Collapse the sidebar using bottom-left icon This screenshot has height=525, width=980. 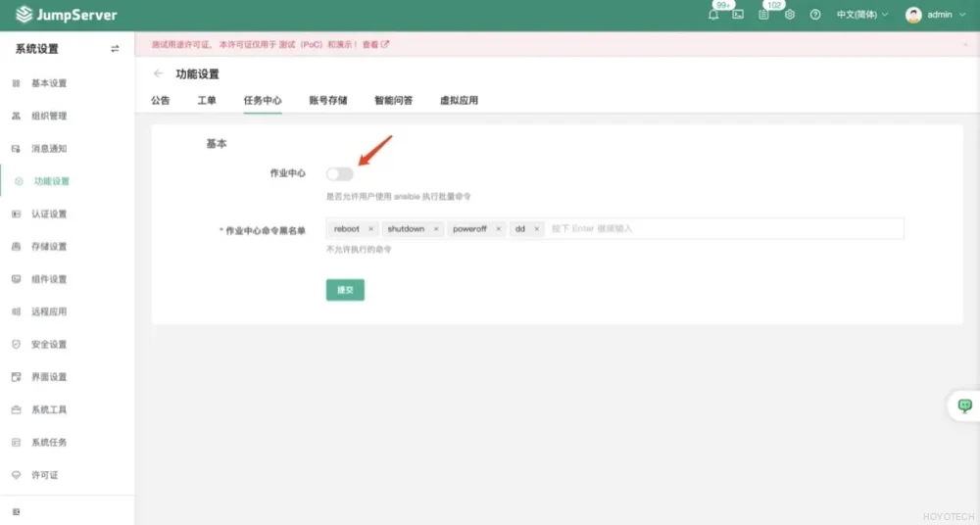16,511
